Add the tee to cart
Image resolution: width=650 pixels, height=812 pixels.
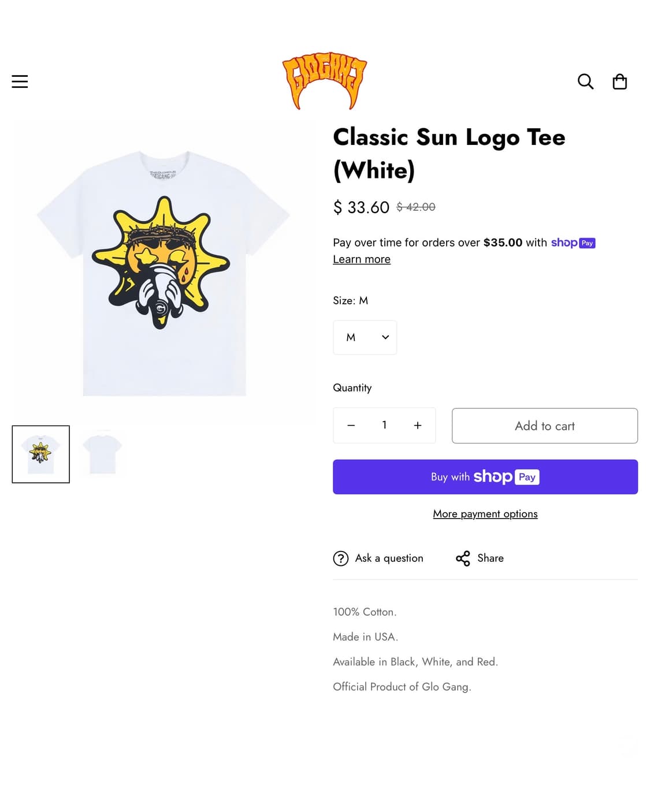(x=544, y=426)
